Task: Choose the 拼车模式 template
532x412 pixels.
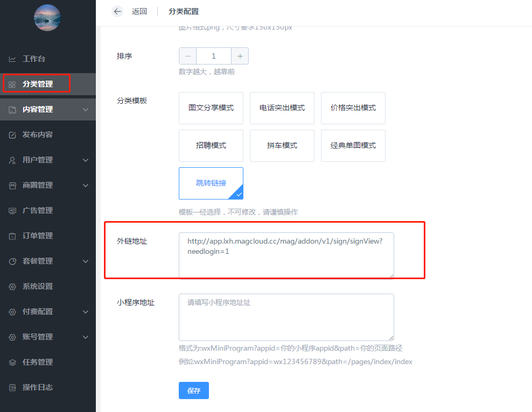Action: 282,146
